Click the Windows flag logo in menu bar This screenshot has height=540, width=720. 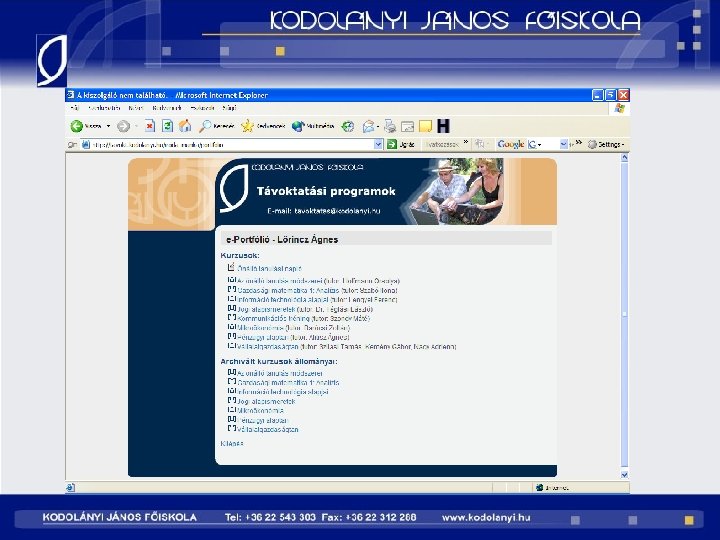(619, 108)
